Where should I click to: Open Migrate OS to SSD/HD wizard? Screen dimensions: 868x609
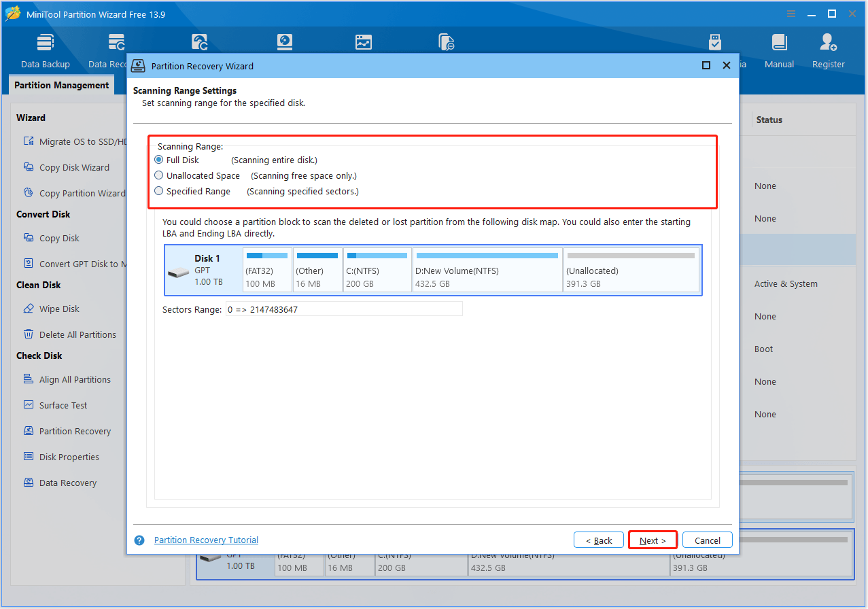tap(75, 141)
